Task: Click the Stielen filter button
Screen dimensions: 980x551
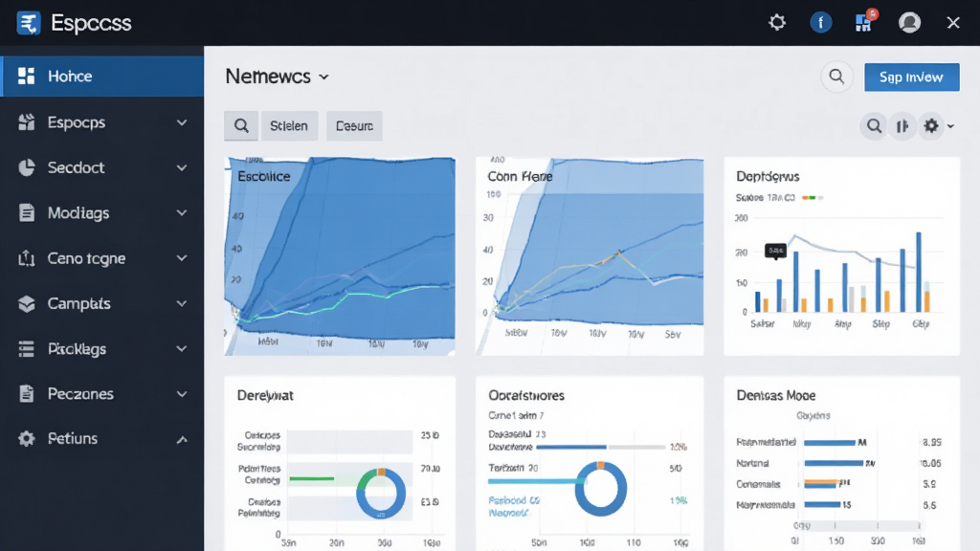Action: 289,126
